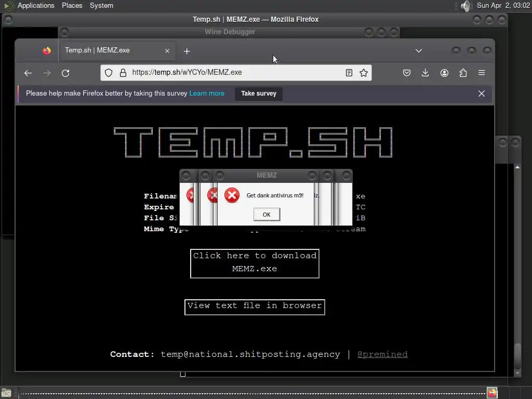This screenshot has height=399, width=532.
Task: Open the Places menu
Action: [x=72, y=5]
